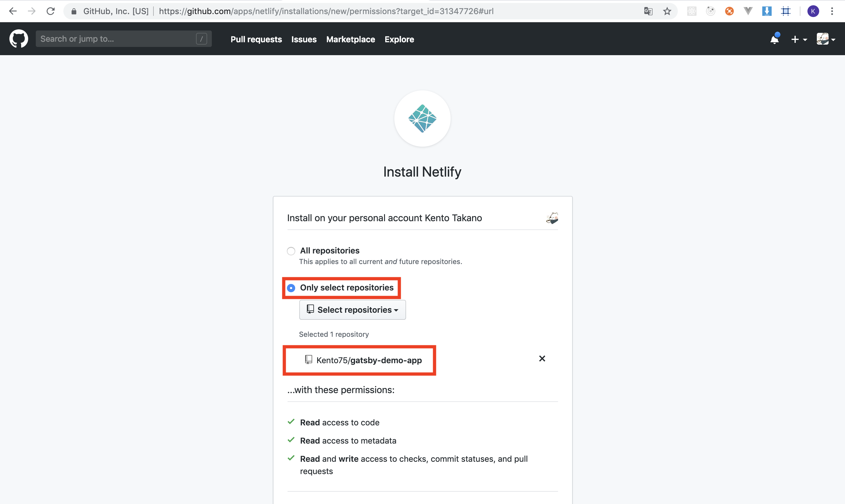Screen dimensions: 845x504
Task: Click the GitHub Octocat logo
Action: pyautogui.click(x=19, y=39)
